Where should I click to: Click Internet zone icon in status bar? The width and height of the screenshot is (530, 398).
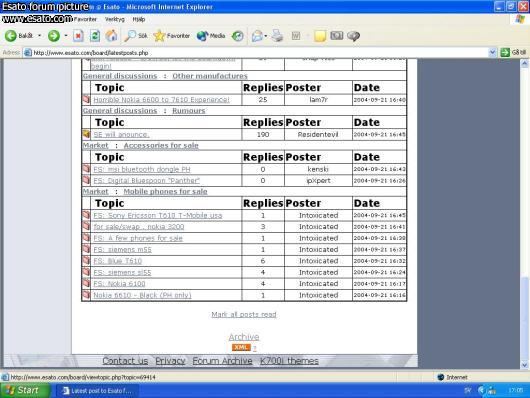coord(440,377)
